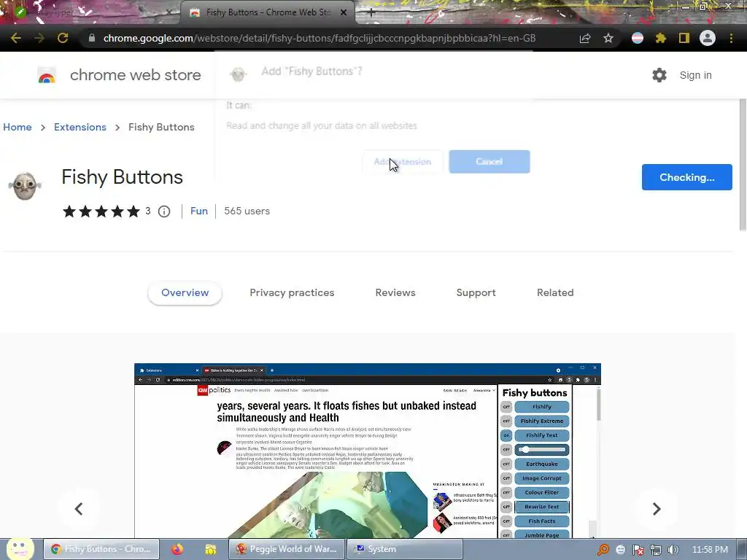Sign in to the Chrome Web Store
747x560 pixels.
pyautogui.click(x=695, y=75)
